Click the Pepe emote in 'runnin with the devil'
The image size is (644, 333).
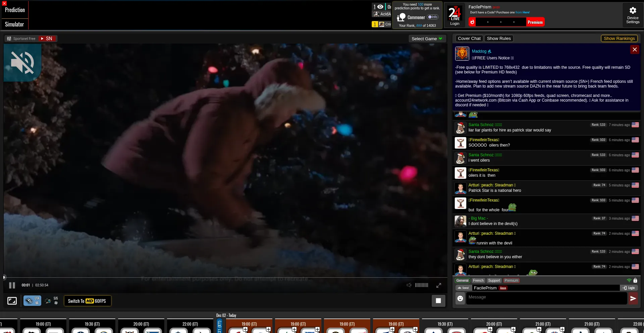(472, 240)
